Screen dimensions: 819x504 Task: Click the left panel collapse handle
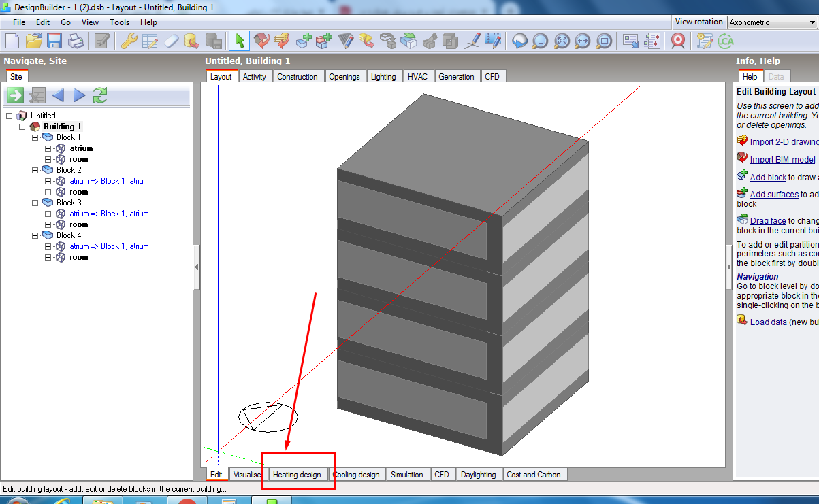coord(197,267)
